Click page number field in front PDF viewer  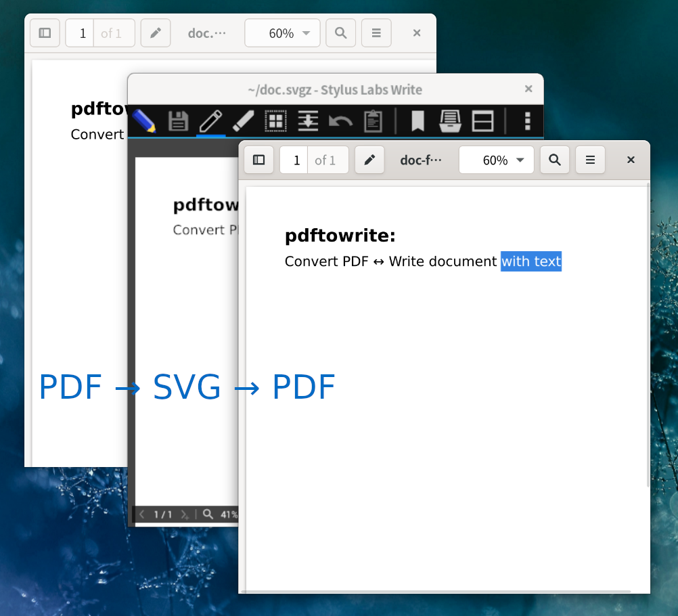pos(294,160)
